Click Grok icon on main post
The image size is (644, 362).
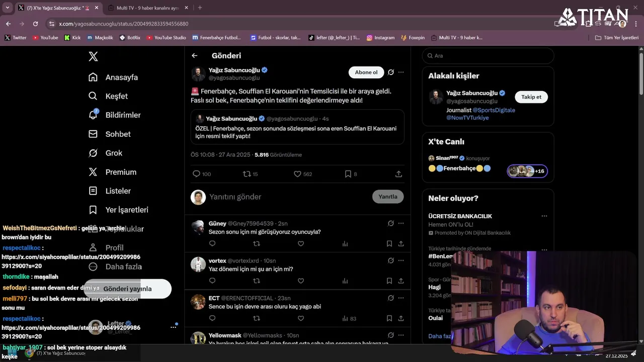tap(391, 72)
